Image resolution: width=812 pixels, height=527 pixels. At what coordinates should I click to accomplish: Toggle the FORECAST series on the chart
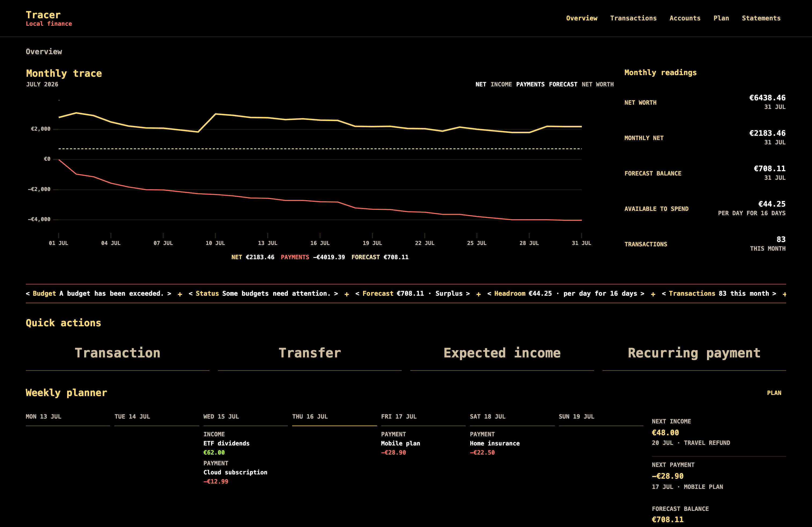click(563, 84)
